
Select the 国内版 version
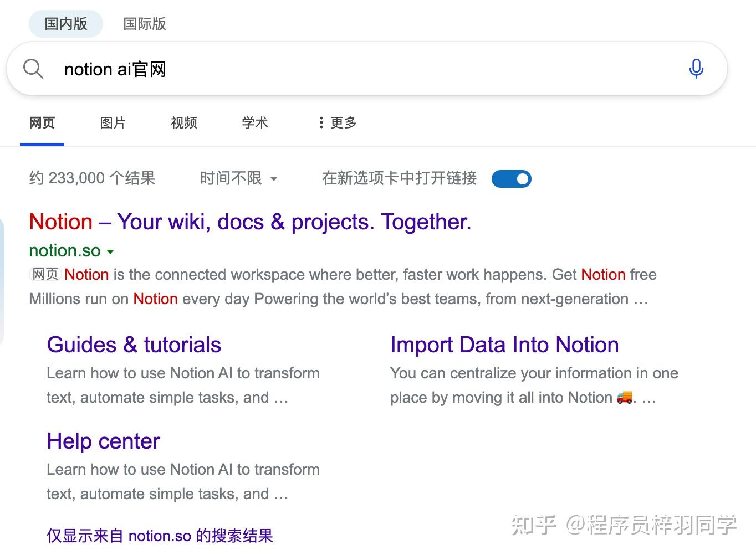coord(65,23)
